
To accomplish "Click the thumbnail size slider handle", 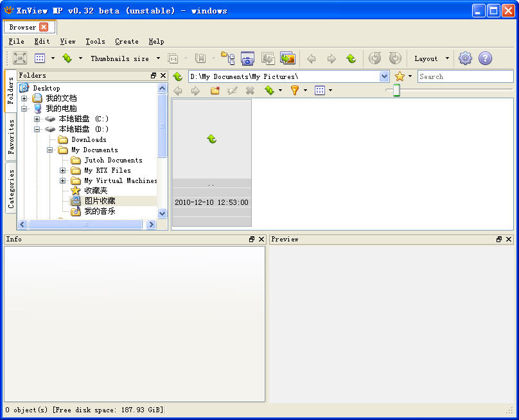I will [x=396, y=91].
